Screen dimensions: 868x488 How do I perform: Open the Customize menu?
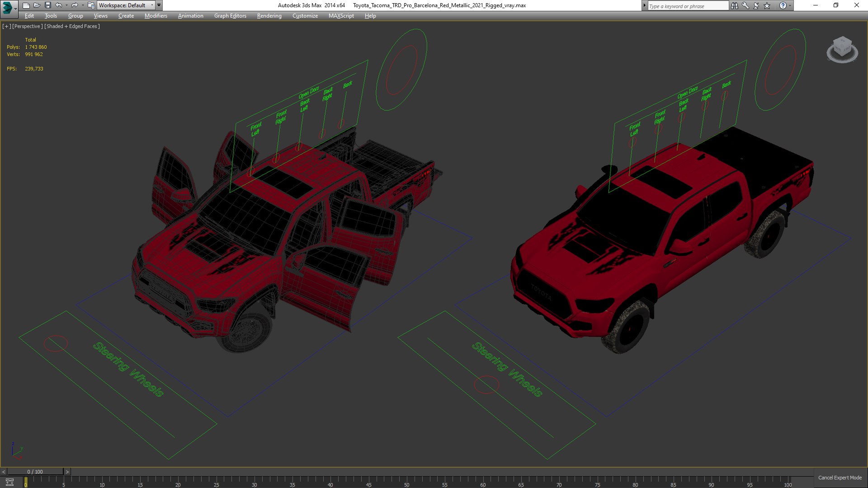point(305,16)
